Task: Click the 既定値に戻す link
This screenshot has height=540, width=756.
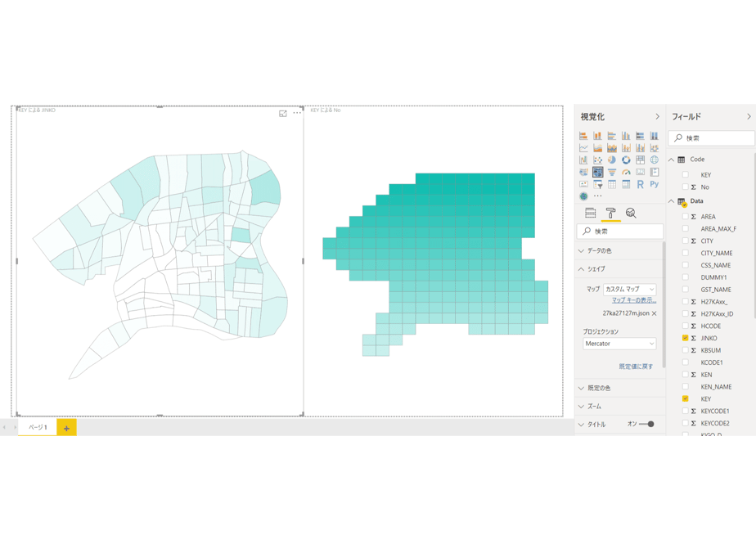Action: click(x=636, y=367)
